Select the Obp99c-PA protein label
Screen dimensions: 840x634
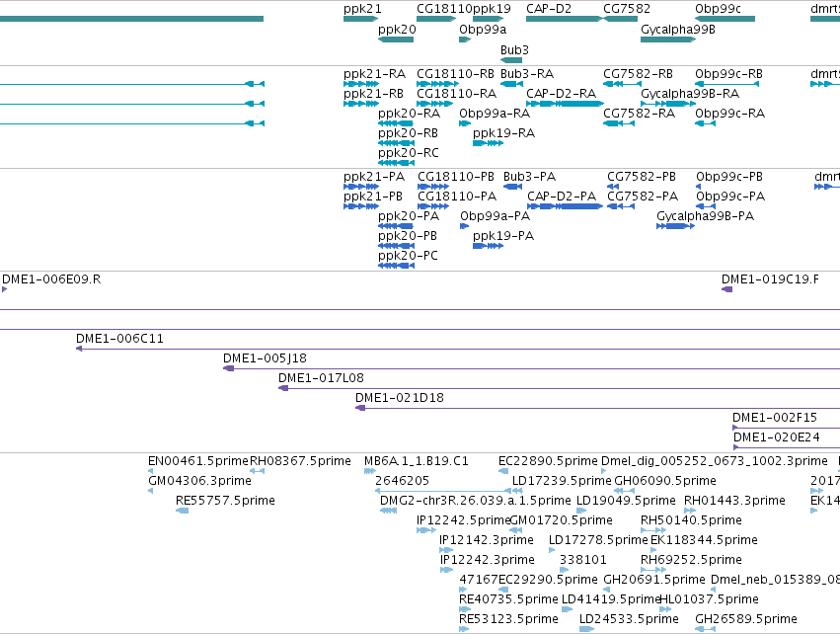730,197
